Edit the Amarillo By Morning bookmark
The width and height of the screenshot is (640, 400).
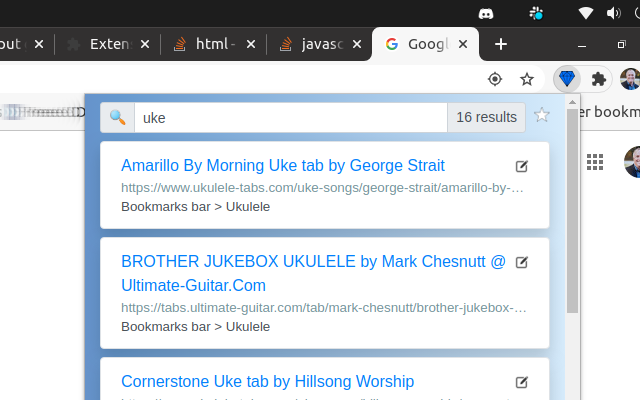pos(522,166)
